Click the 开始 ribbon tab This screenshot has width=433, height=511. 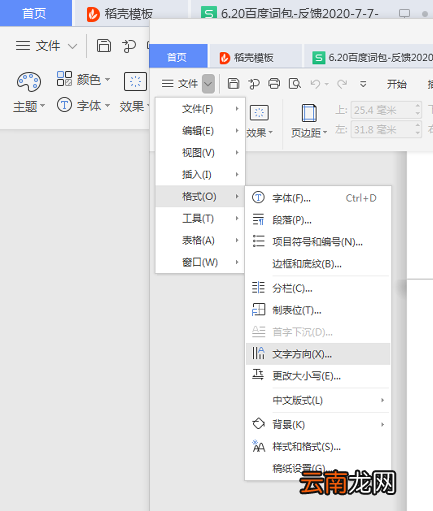tap(397, 84)
